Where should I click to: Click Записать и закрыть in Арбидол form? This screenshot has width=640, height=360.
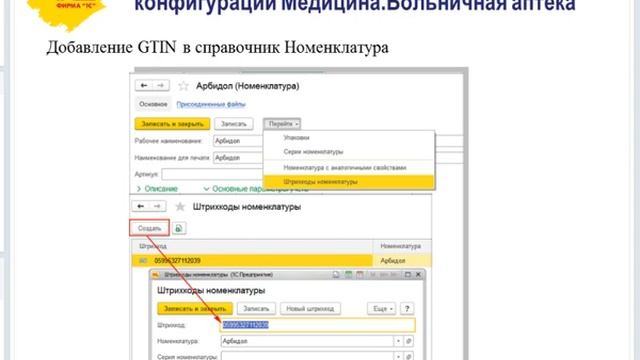172,124
